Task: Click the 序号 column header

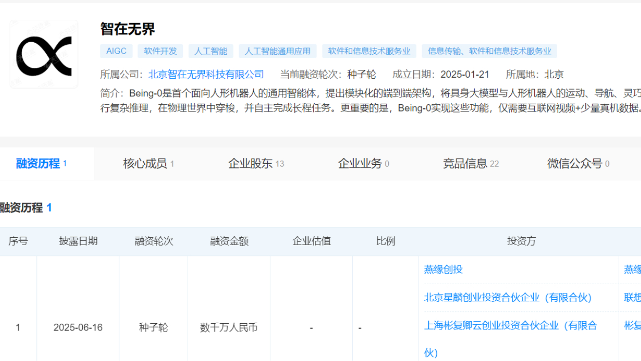Action: pyautogui.click(x=18, y=241)
